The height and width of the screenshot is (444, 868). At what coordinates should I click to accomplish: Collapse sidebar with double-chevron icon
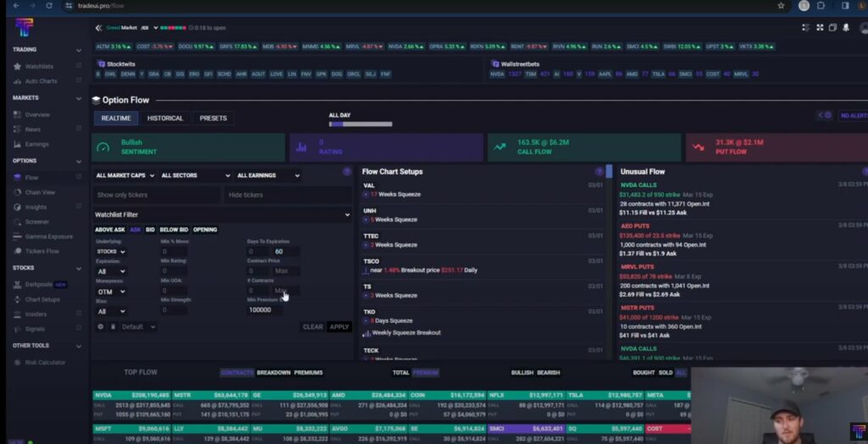pos(98,28)
